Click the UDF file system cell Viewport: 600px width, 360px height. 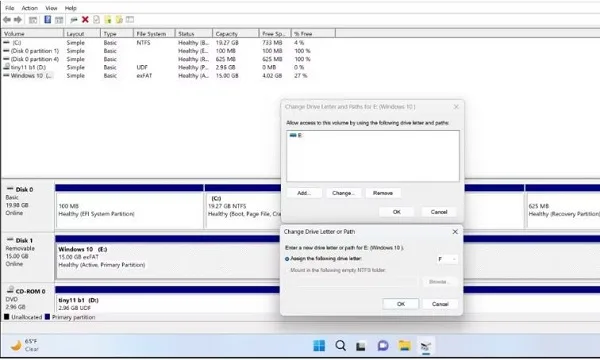coord(142,67)
